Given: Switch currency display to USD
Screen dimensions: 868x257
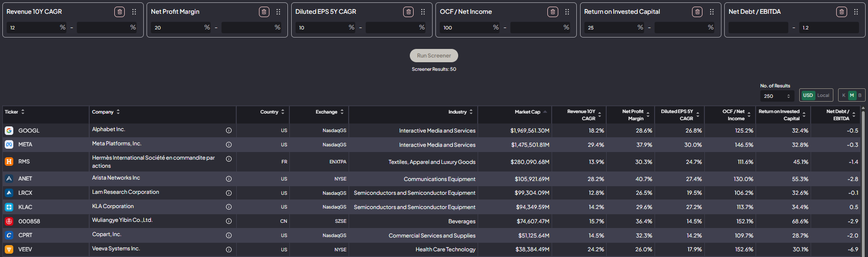Looking at the screenshot, I should click(x=808, y=95).
